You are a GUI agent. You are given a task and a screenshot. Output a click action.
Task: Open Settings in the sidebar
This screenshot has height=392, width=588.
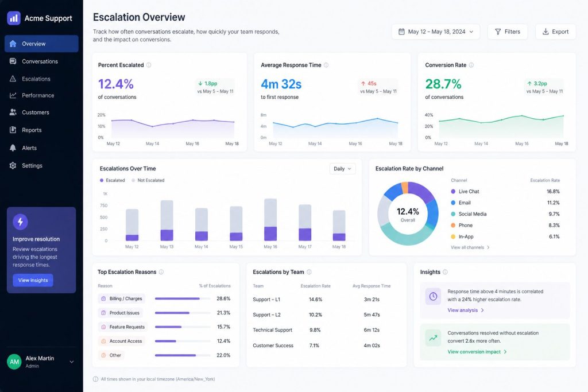(x=41, y=166)
